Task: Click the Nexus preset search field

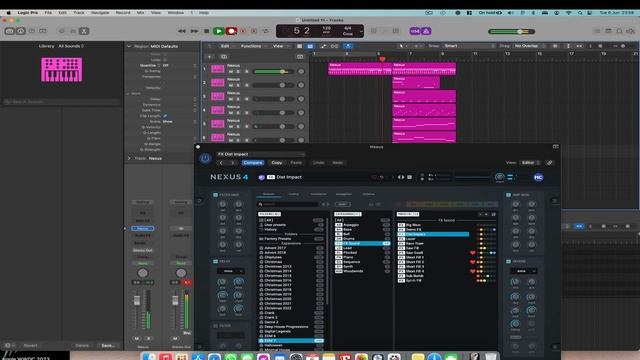Action: tap(288, 204)
